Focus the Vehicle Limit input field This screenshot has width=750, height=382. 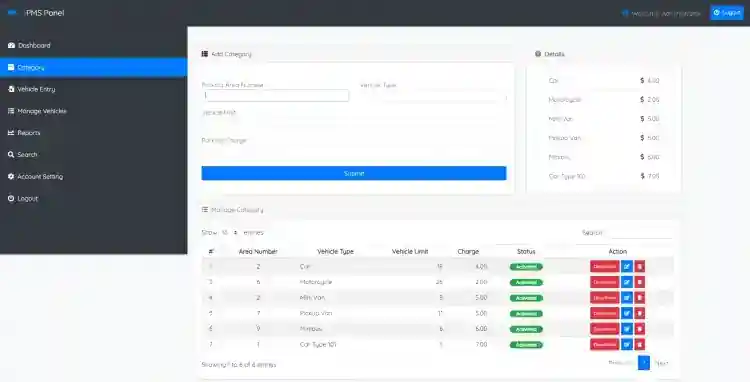[x=353, y=123]
